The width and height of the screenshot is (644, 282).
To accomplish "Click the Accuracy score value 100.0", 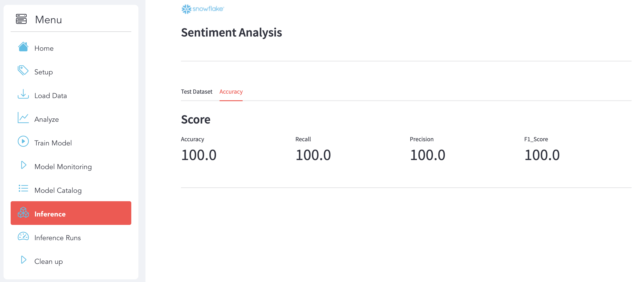I will tap(199, 155).
